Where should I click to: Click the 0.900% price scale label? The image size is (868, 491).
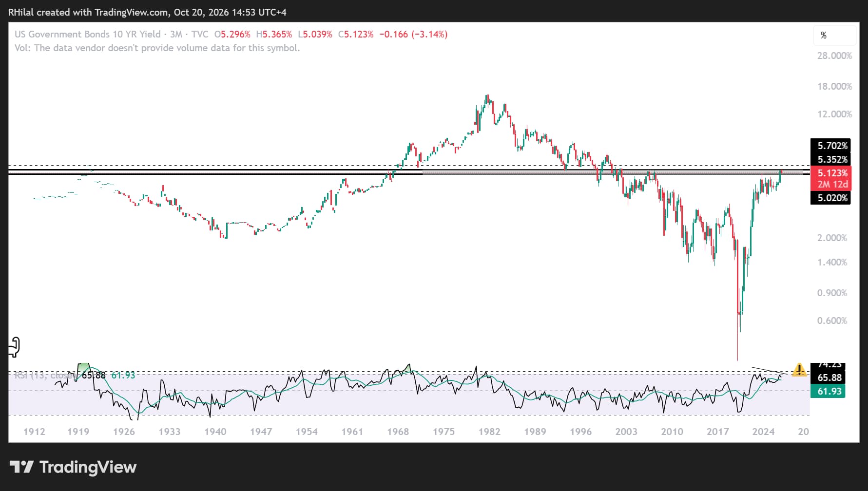[832, 293]
